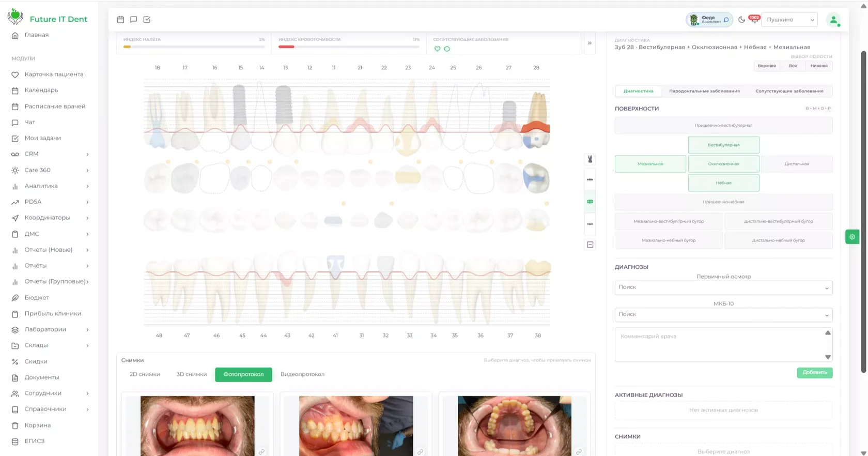Select the Нижняя cavity button
868x456 pixels.
tap(818, 66)
